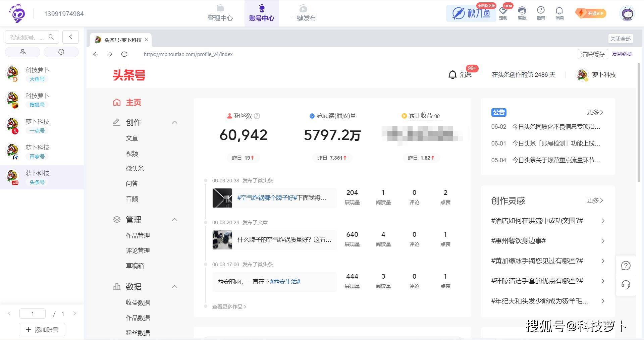Click the group structure icon in sidebar
This screenshot has width=644, height=340.
[x=22, y=52]
